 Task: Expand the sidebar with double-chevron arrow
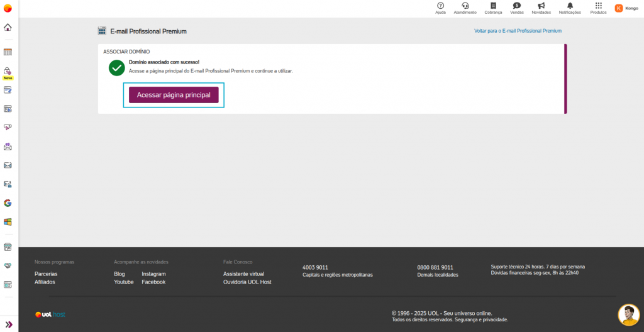click(x=9, y=324)
